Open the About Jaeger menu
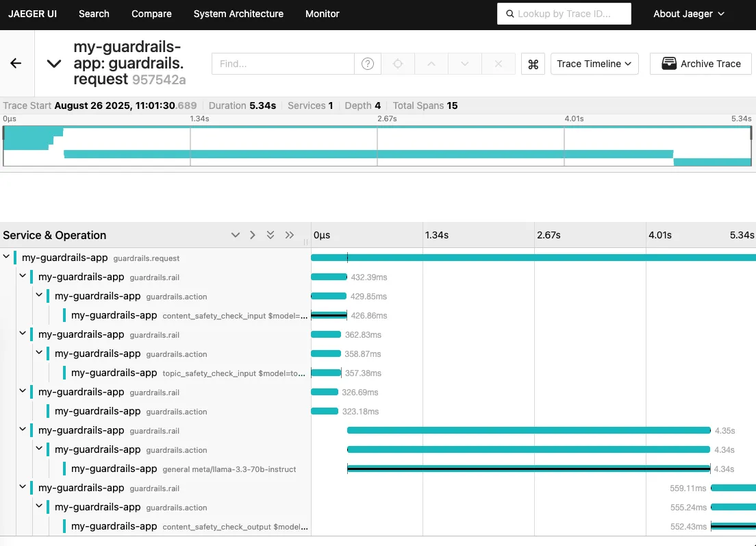756x546 pixels. pos(688,14)
